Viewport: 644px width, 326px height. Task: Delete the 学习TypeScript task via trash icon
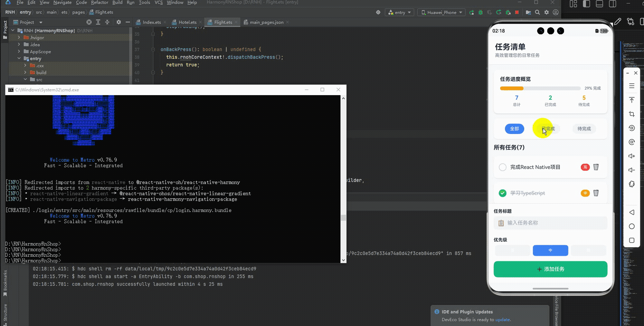[596, 193]
